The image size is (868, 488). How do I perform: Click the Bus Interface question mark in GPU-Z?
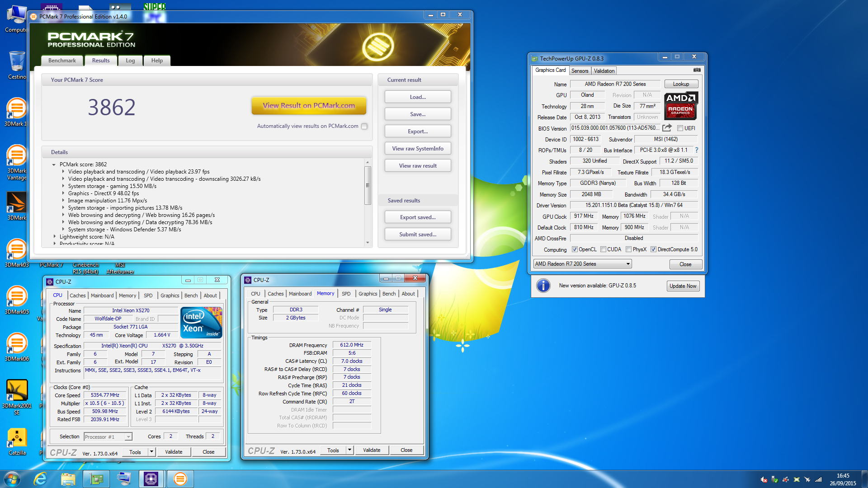696,150
